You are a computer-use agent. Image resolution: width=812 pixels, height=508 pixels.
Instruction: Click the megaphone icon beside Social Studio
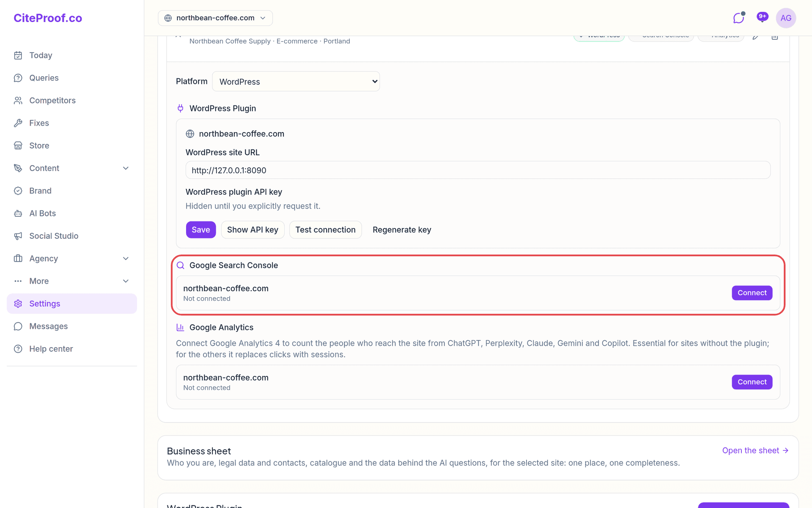pyautogui.click(x=18, y=236)
